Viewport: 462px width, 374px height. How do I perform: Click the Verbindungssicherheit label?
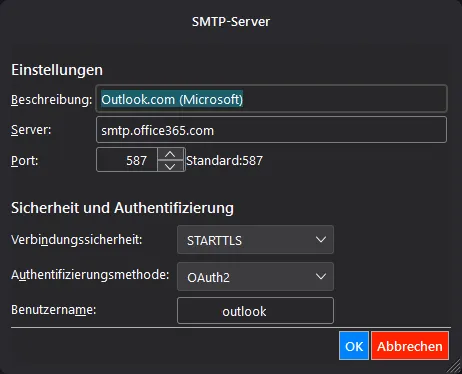(77, 240)
